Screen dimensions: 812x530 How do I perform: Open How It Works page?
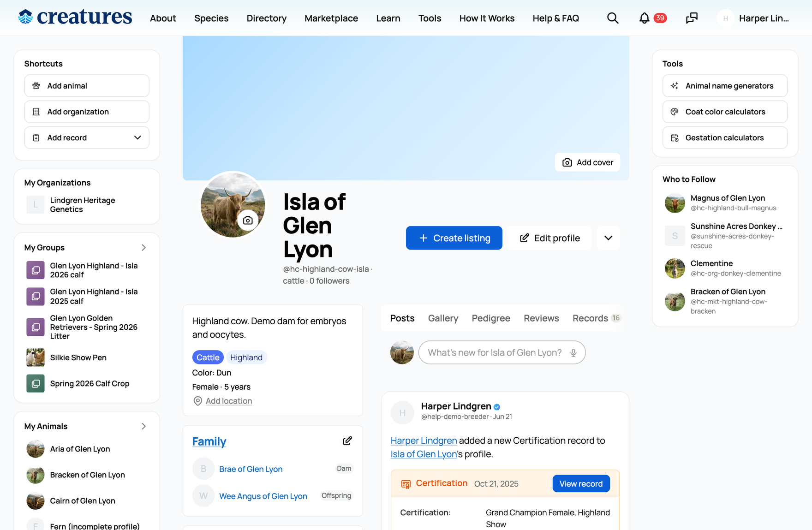[x=487, y=18]
